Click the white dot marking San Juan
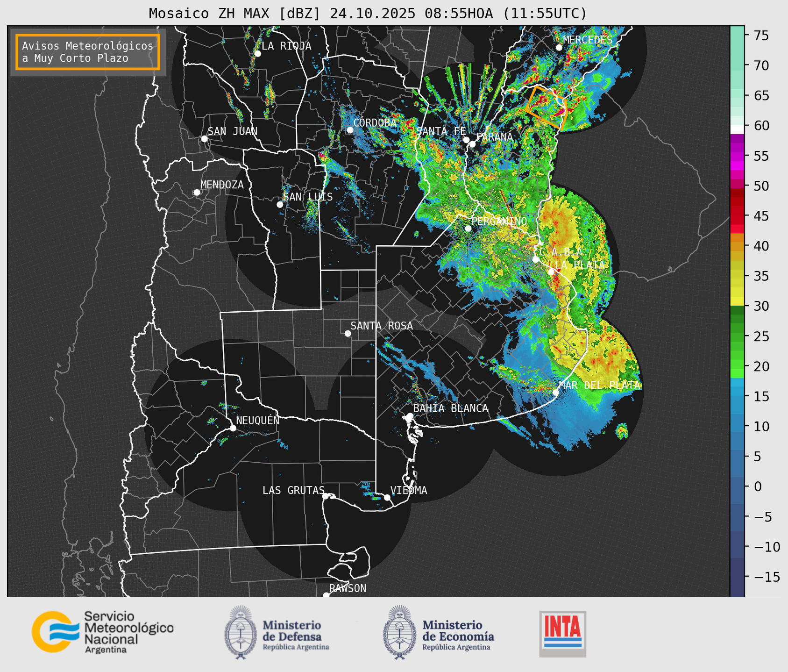This screenshot has width=788, height=672. (x=204, y=139)
